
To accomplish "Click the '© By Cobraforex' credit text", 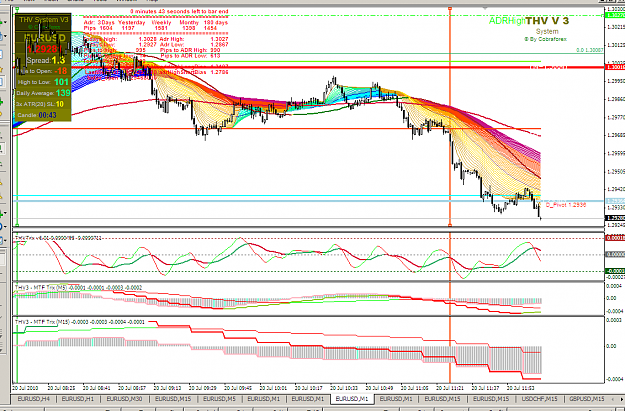I will coord(545,39).
